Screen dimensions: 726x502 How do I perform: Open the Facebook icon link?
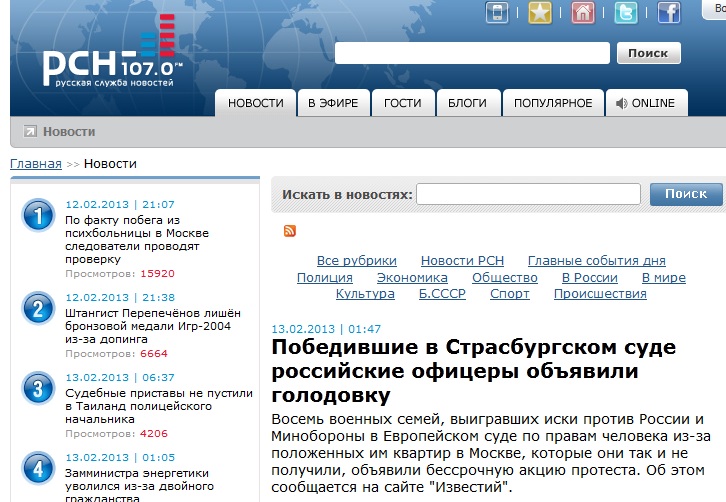[x=668, y=12]
